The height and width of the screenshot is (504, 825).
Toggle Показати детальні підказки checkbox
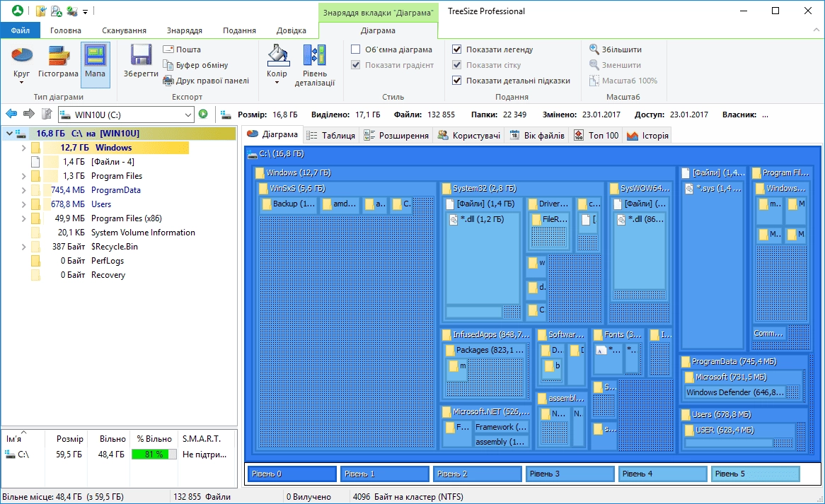click(456, 81)
